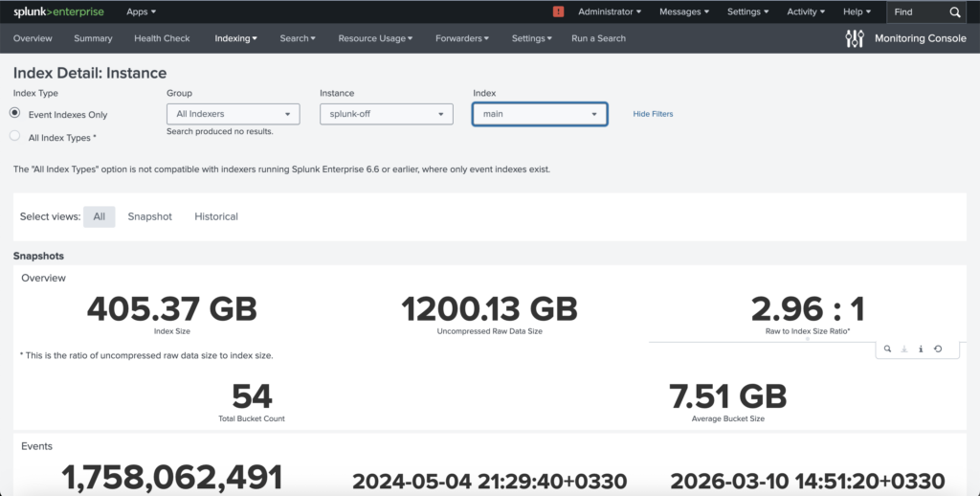The height and width of the screenshot is (496, 980).
Task: Click the Monitoring Console title
Action: click(x=920, y=38)
